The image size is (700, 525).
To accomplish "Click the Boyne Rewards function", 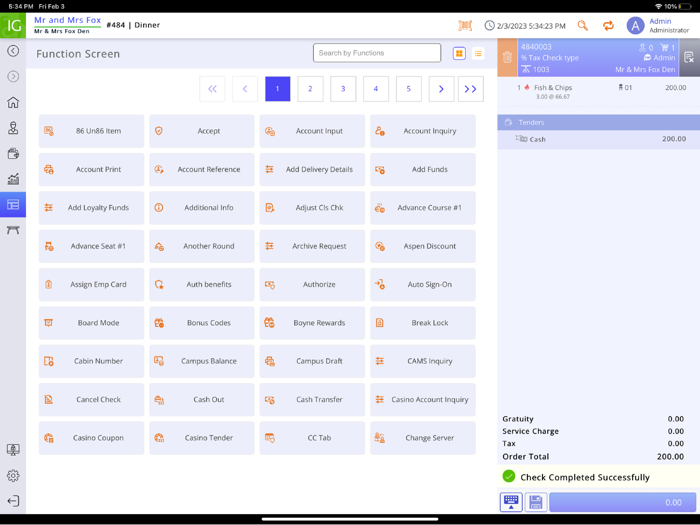I will click(312, 323).
